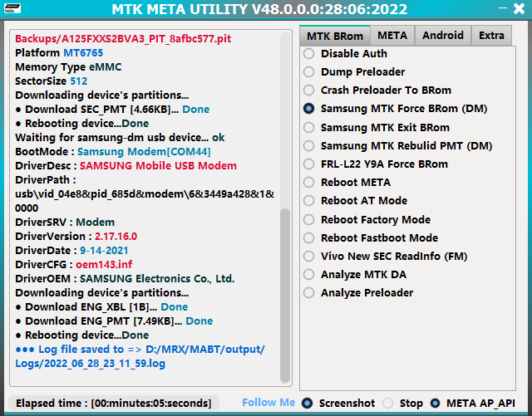This screenshot has height=416, width=532.
Task: Select Vivo New SEC ReadInfo (FM)
Action: coord(386,257)
